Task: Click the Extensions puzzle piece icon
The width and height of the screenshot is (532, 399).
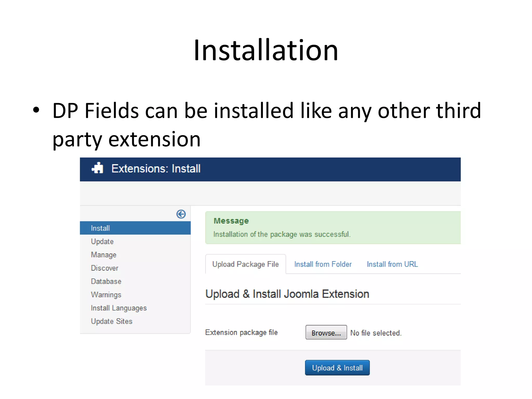Action: point(98,168)
